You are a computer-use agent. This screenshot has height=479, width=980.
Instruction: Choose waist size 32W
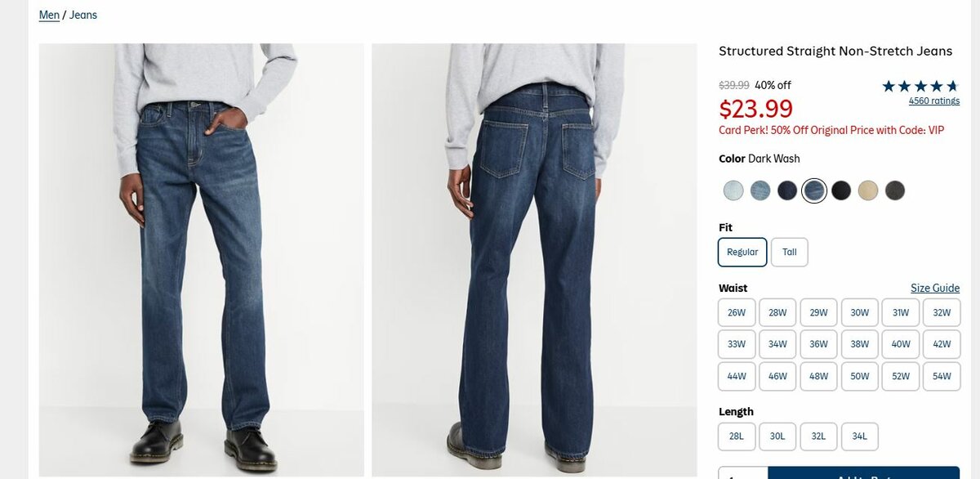click(942, 312)
